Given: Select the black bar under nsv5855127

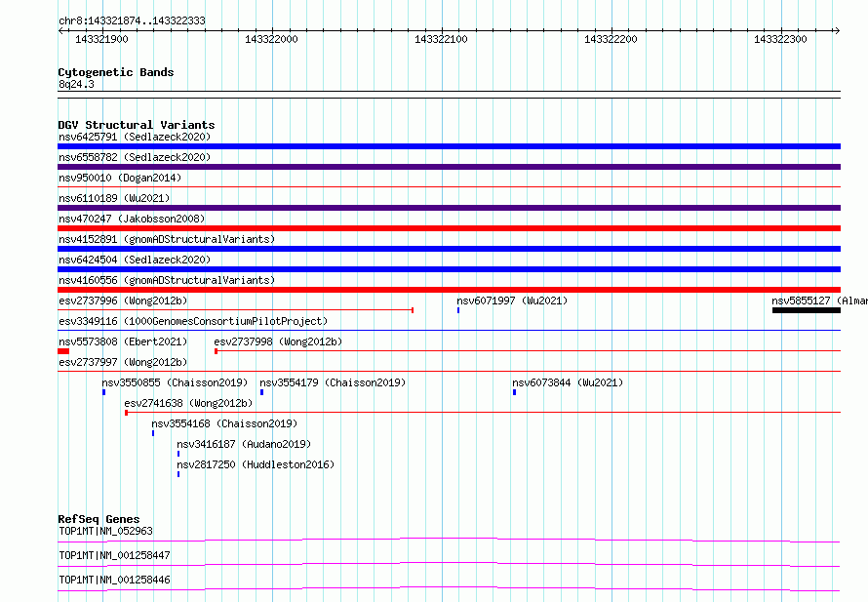Looking at the screenshot, I should click(x=807, y=310).
